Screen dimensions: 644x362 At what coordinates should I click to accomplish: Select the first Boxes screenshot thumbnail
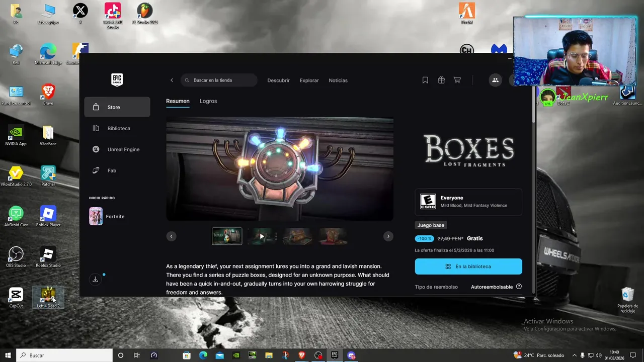[x=227, y=236]
